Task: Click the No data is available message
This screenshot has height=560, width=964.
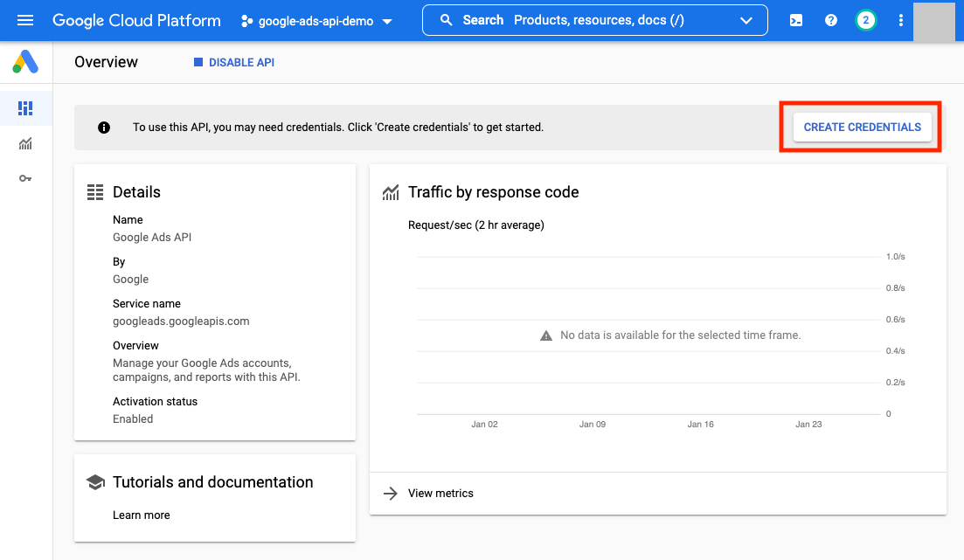Action: (x=681, y=335)
